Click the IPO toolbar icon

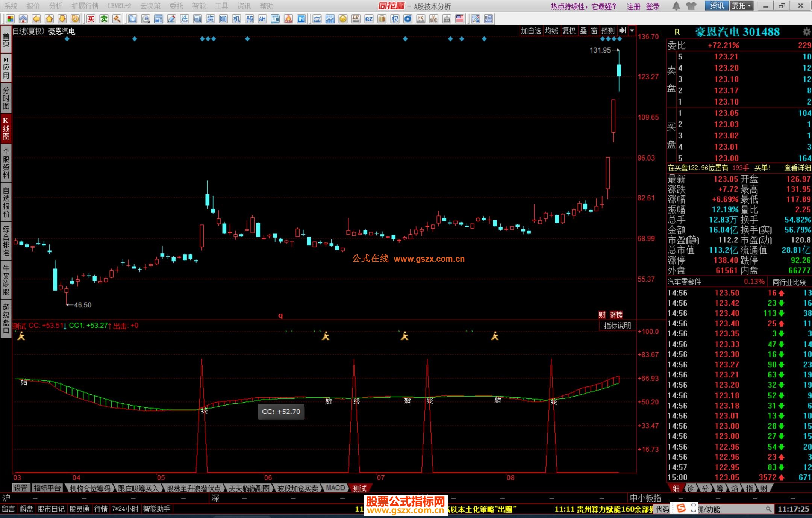[301, 19]
